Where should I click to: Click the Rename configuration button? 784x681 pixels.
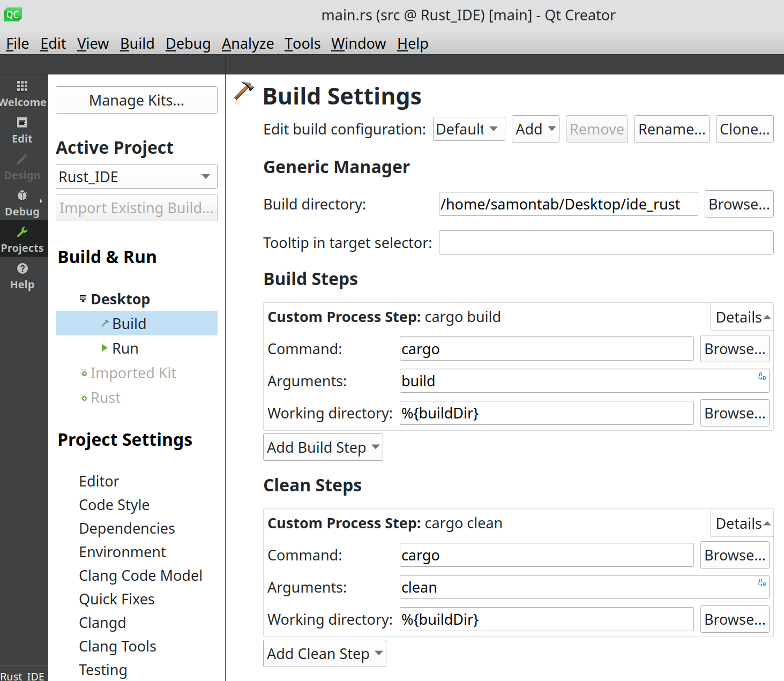click(672, 129)
